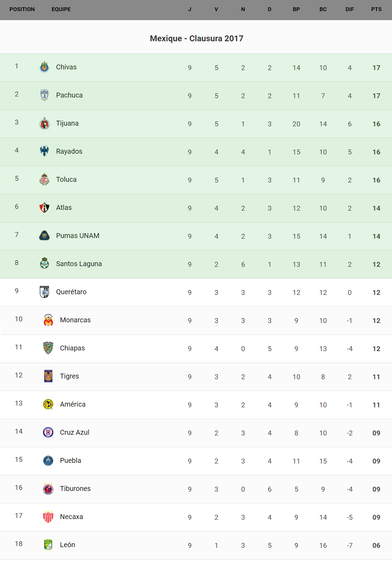Screen dimensions: 392x561
Task: Open the Querétaro team name link
Action: click(x=71, y=292)
